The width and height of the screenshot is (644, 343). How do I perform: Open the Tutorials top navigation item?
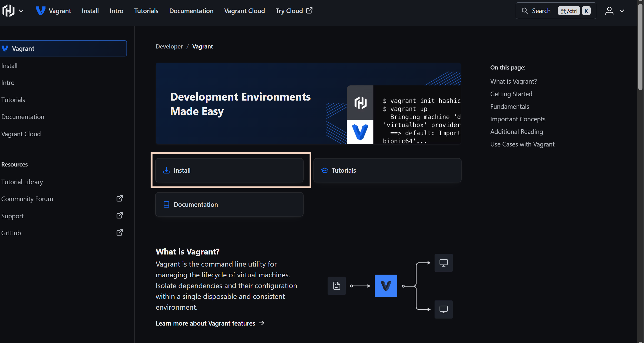[x=146, y=11]
